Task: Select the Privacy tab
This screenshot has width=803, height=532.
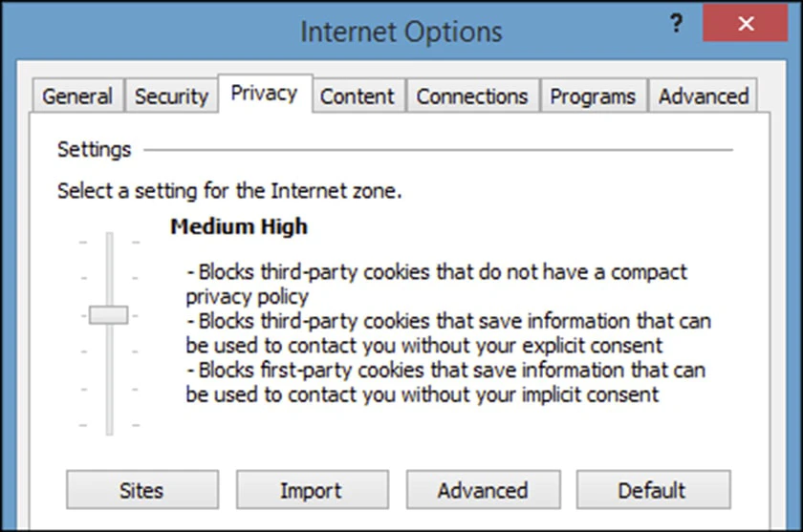Action: [x=265, y=93]
